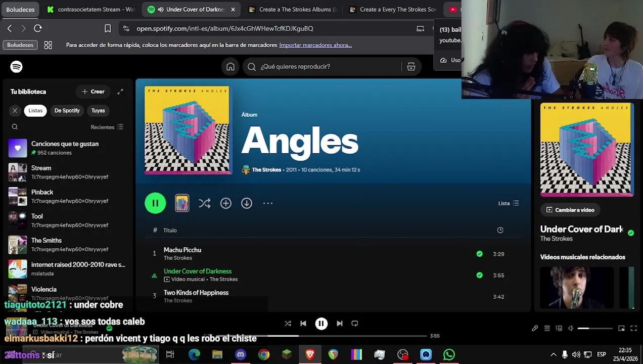Mute the Spotify volume speaker icon
This screenshot has width=643, height=364.
571,329
